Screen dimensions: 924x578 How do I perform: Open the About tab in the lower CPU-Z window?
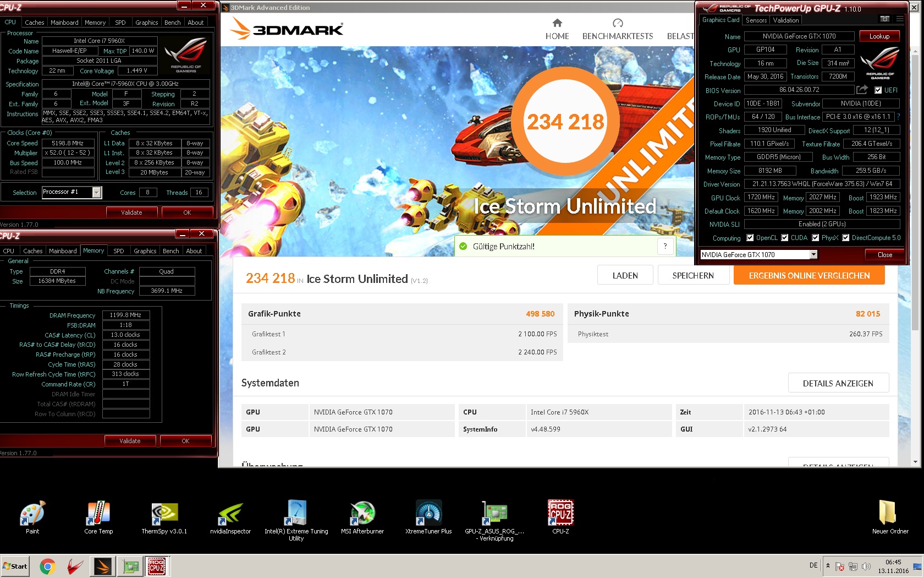click(x=194, y=251)
